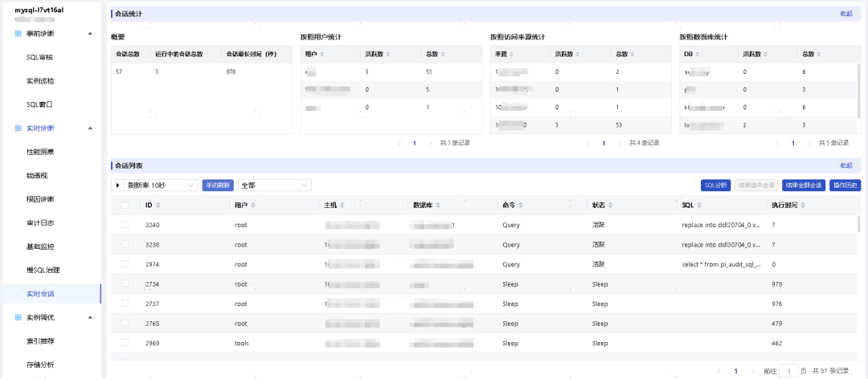
Task: Sort session list by 用户 column
Action: pyautogui.click(x=253, y=206)
